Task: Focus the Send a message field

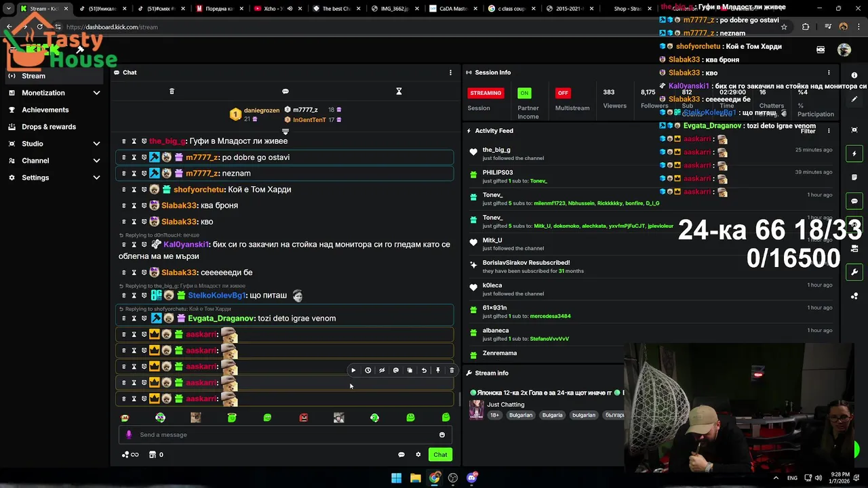Action: (x=285, y=435)
